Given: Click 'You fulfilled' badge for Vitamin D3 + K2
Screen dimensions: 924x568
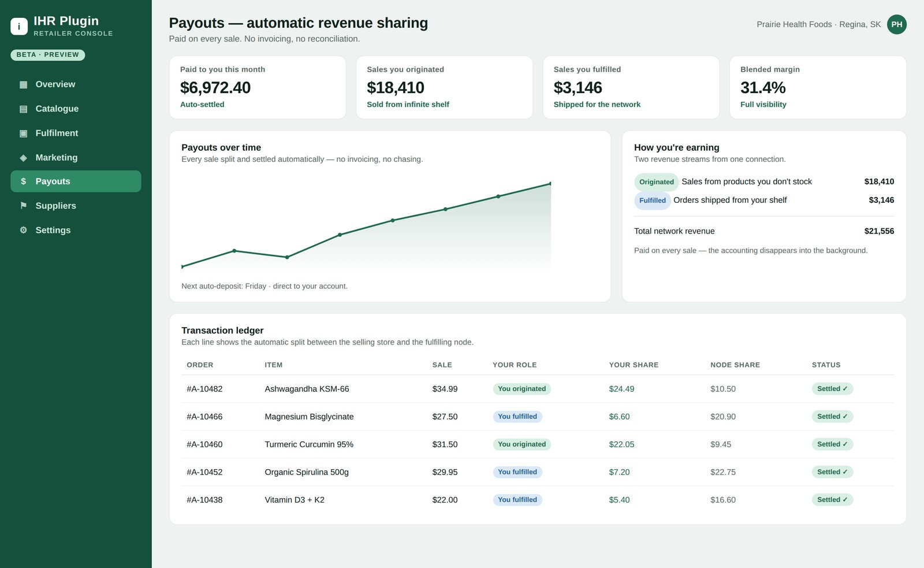Looking at the screenshot, I should tap(517, 500).
